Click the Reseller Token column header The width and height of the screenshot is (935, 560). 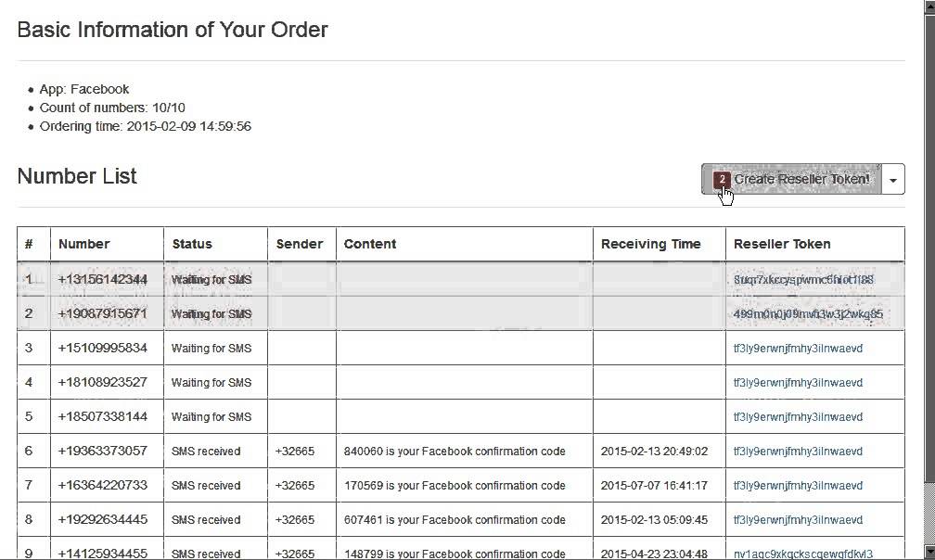pyautogui.click(x=782, y=244)
